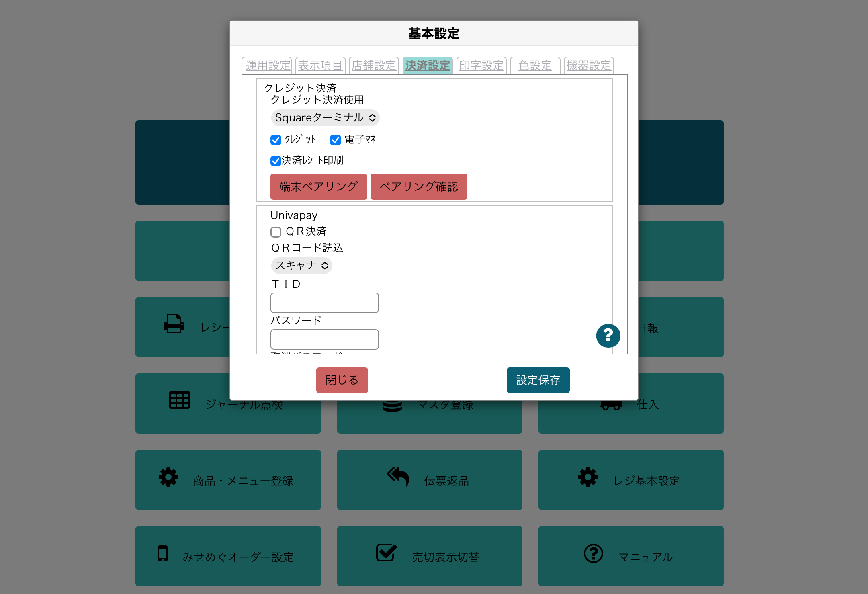The width and height of the screenshot is (868, 594).
Task: Uncheck the 電子マネー e-money checkbox
Action: [335, 140]
